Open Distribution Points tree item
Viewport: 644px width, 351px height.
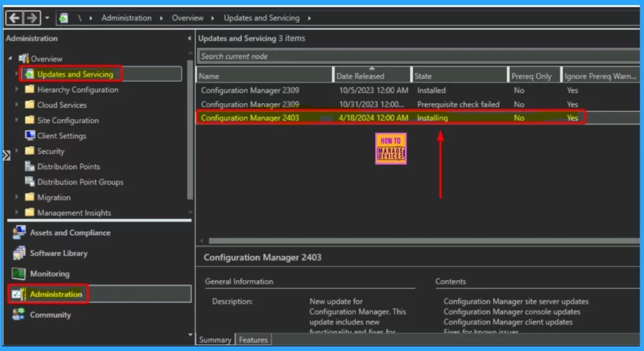coord(69,167)
